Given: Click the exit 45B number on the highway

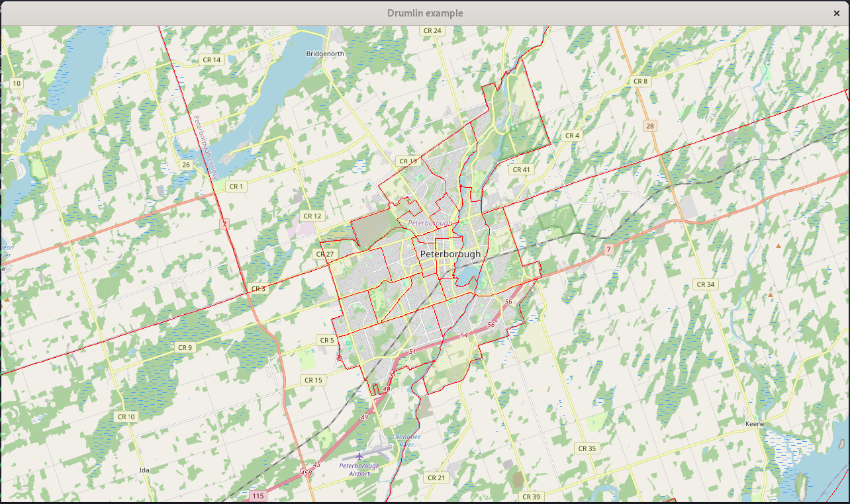Looking at the screenshot, I should pyautogui.click(x=306, y=472).
